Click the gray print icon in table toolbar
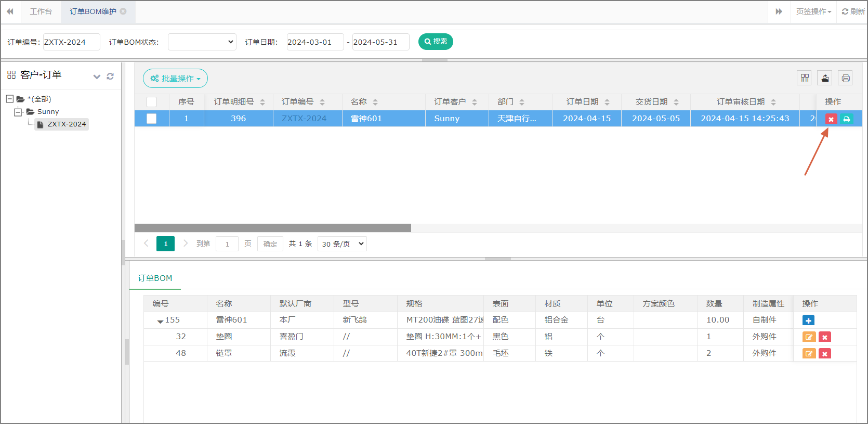Image resolution: width=868 pixels, height=424 pixels. (845, 78)
